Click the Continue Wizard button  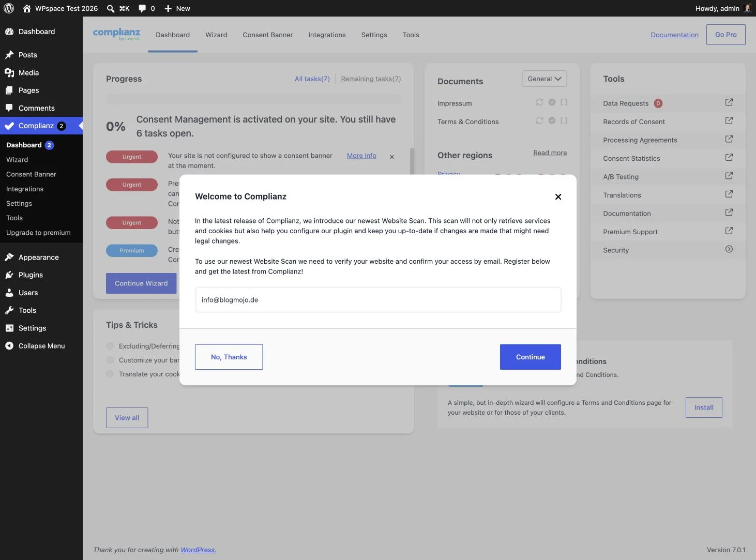[141, 283]
